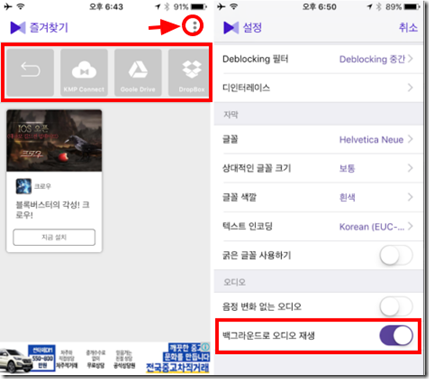Toggle 굵은 글꼴 사용하기 switch
The image size is (429, 379).
[x=396, y=256]
